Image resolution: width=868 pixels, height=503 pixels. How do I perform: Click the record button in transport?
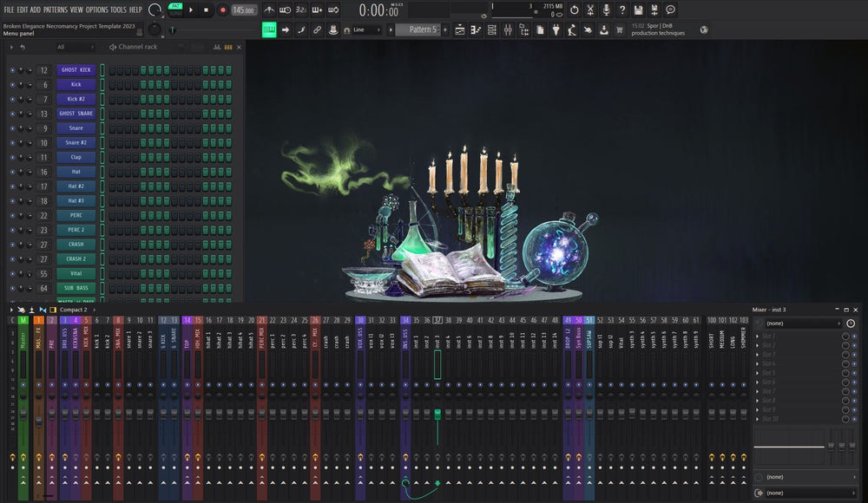pyautogui.click(x=222, y=10)
